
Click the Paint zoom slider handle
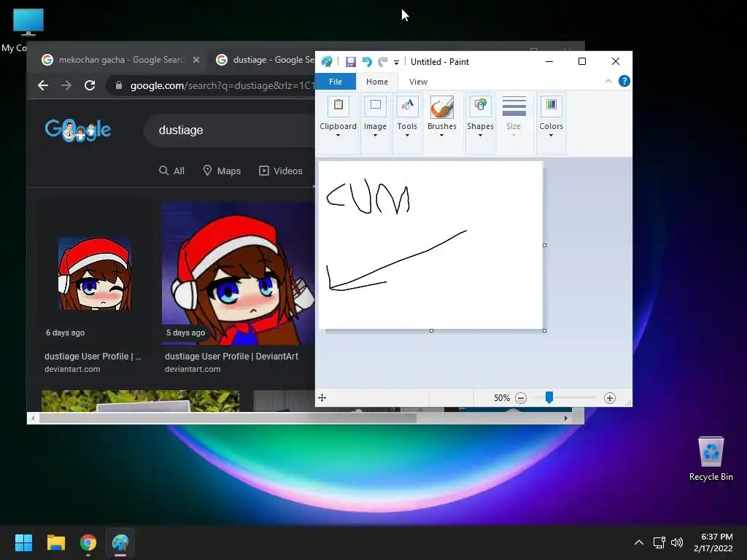[x=549, y=397]
